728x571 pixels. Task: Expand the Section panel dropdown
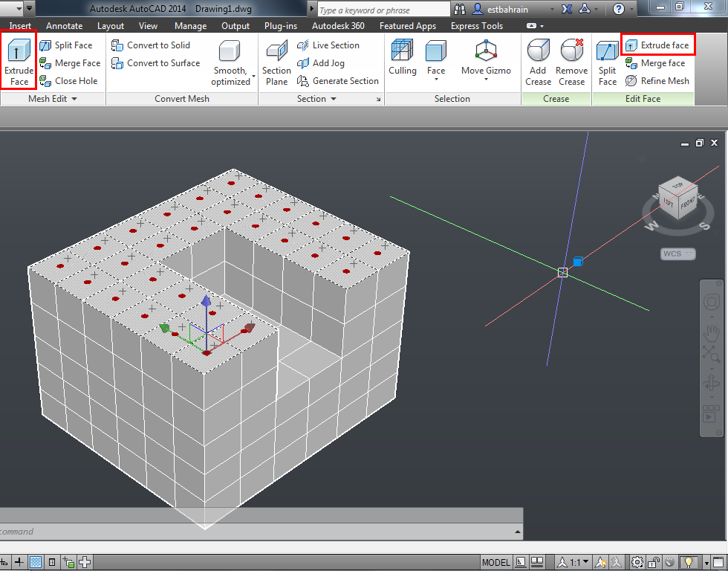(334, 98)
